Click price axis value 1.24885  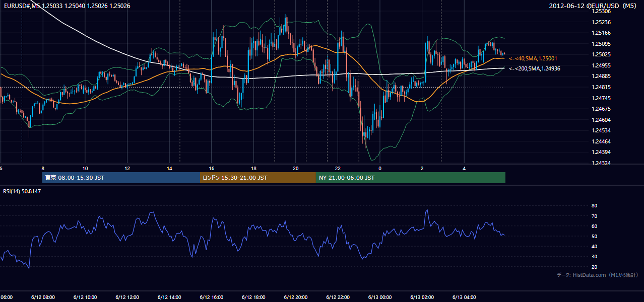pyautogui.click(x=601, y=76)
